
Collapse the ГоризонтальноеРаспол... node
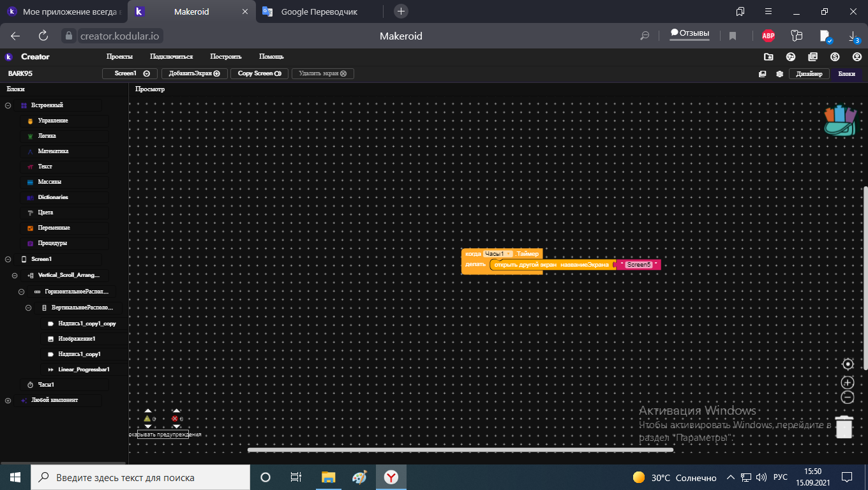coord(21,291)
